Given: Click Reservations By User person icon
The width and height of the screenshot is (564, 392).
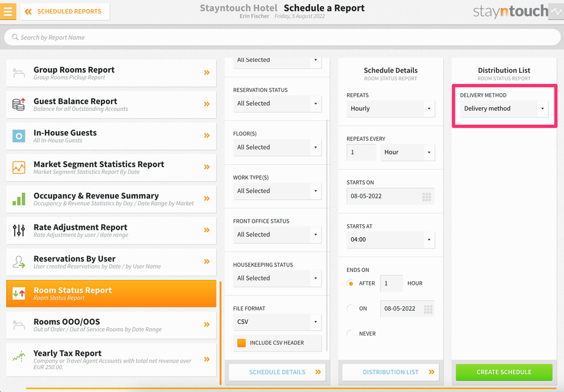Looking at the screenshot, I should [x=19, y=262].
